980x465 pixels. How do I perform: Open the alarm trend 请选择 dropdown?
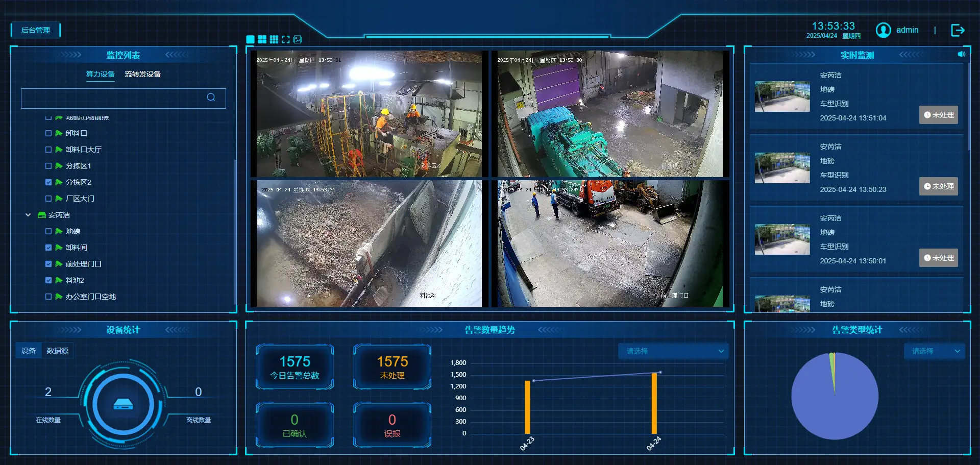(x=674, y=351)
